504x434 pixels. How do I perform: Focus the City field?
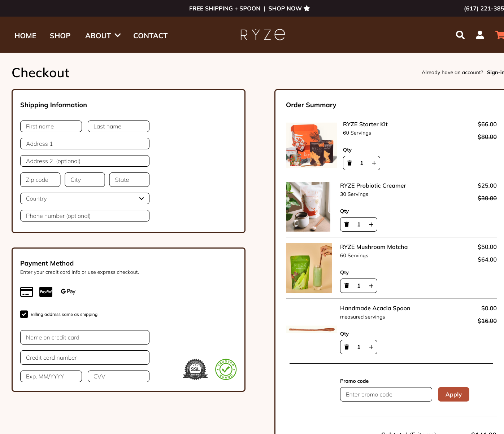click(85, 180)
